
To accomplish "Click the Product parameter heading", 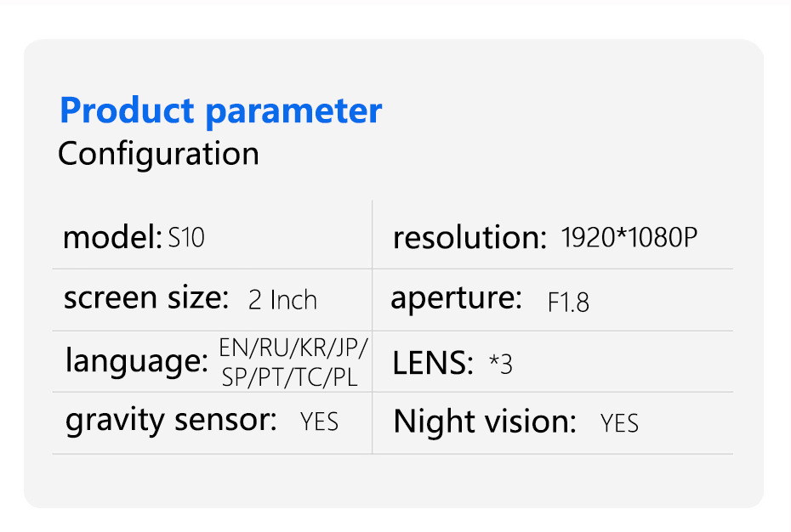I will tap(221, 111).
